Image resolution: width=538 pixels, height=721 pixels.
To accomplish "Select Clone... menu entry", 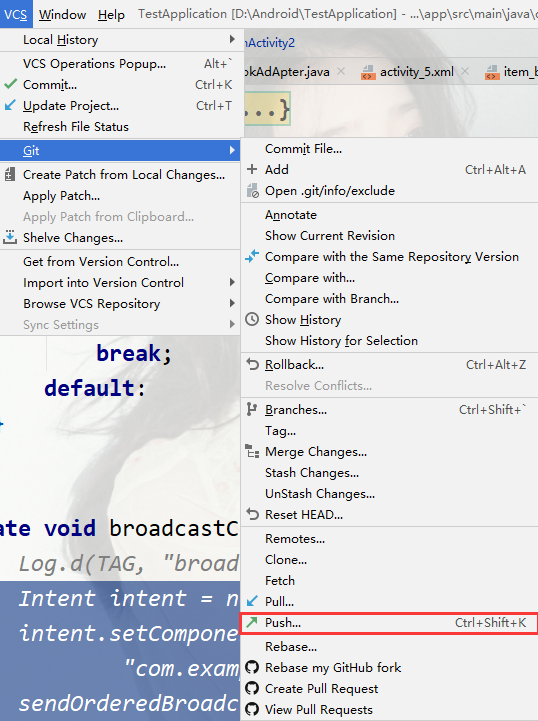I will click(x=389, y=560).
